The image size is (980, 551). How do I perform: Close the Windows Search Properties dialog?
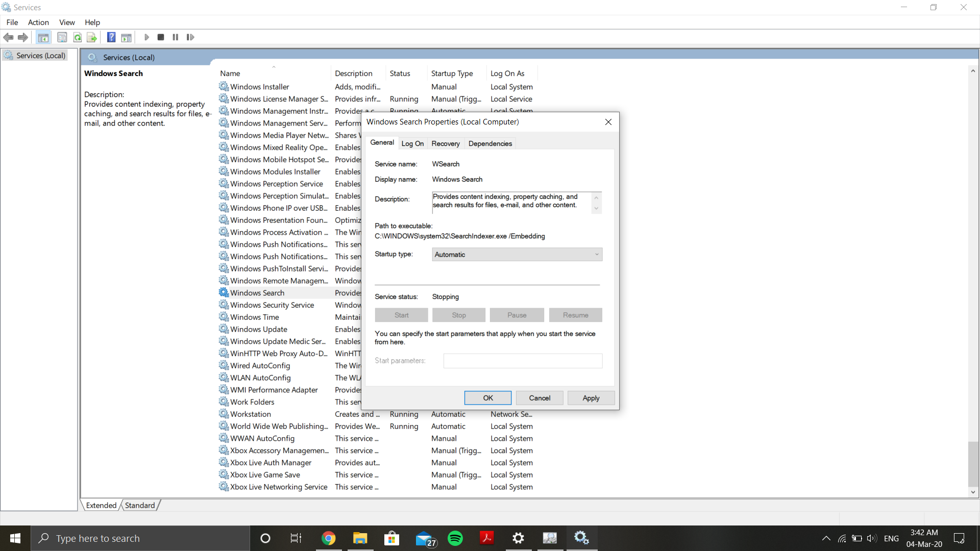(x=608, y=122)
